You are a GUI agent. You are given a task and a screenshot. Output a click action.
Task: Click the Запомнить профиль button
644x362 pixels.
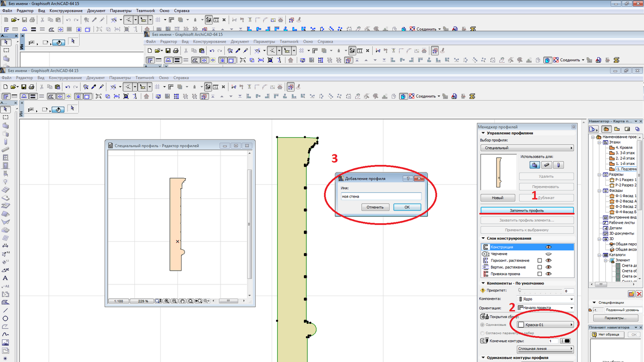click(x=527, y=210)
